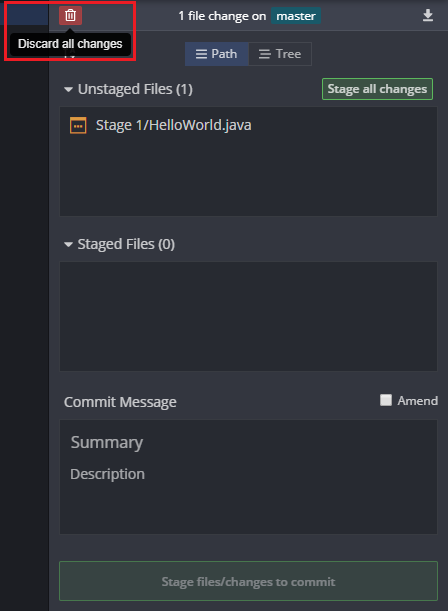448x611 pixels.
Task: Click the indented-lines icon beside Tree
Action: coord(265,54)
